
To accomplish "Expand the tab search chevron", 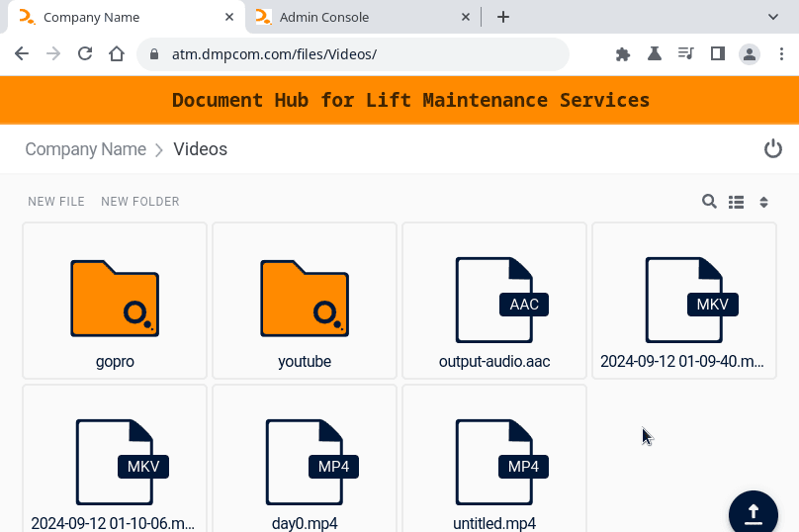I will (773, 17).
